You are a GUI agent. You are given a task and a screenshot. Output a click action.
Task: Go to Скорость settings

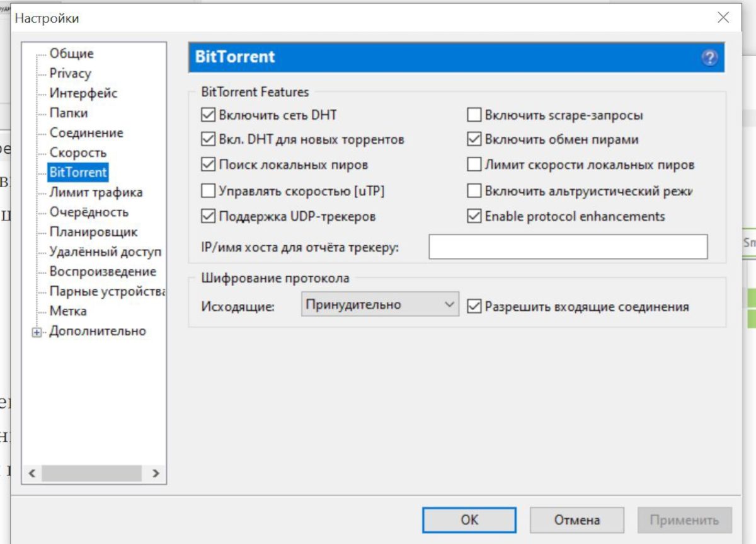(x=78, y=153)
